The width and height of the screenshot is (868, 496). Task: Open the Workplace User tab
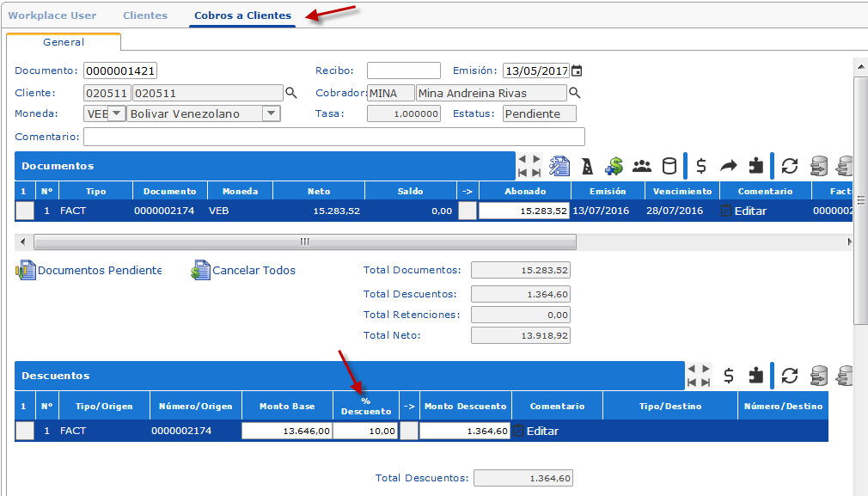point(52,15)
